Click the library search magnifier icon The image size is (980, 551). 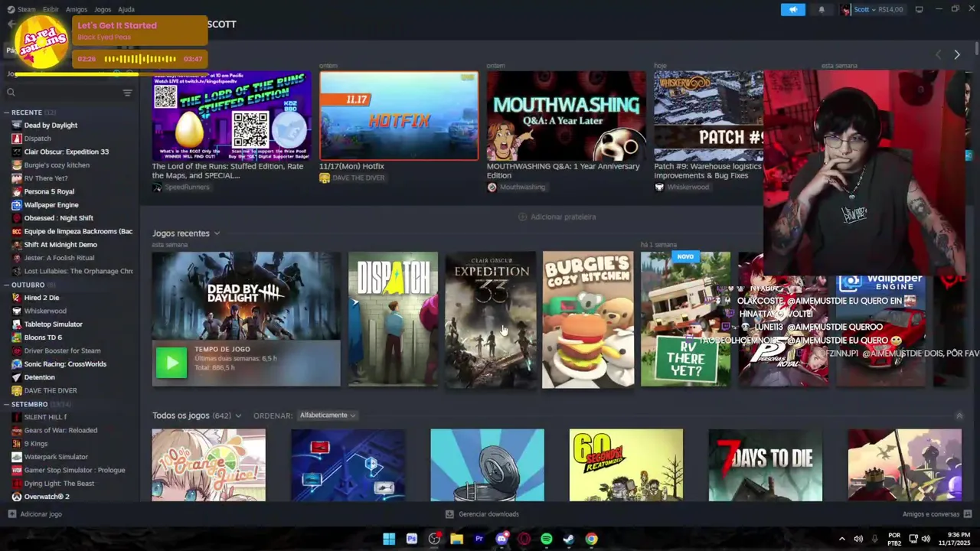(11, 93)
